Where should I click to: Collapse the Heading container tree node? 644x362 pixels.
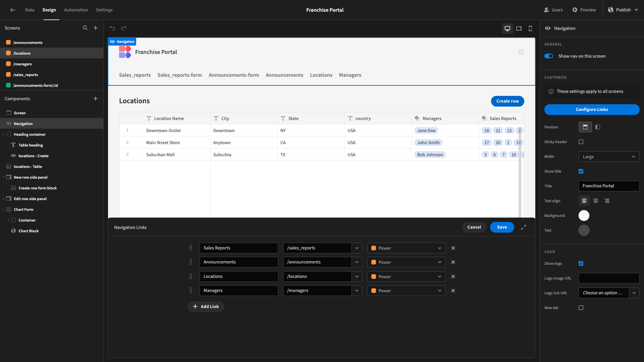pyautogui.click(x=3, y=134)
